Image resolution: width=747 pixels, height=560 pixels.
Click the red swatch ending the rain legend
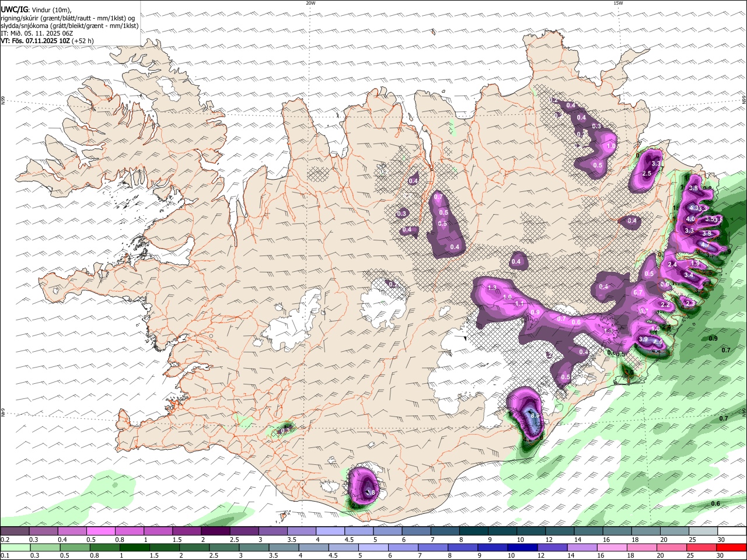(731, 547)
